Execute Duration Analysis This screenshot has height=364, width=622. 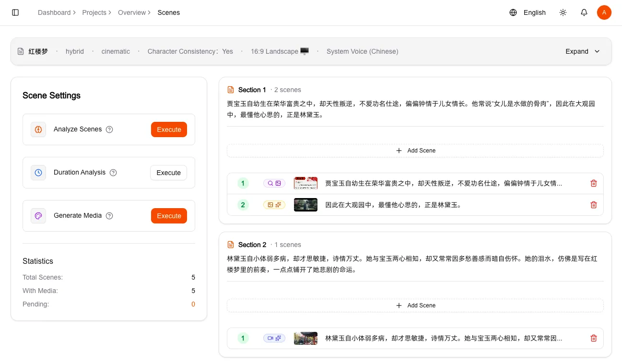(x=168, y=173)
